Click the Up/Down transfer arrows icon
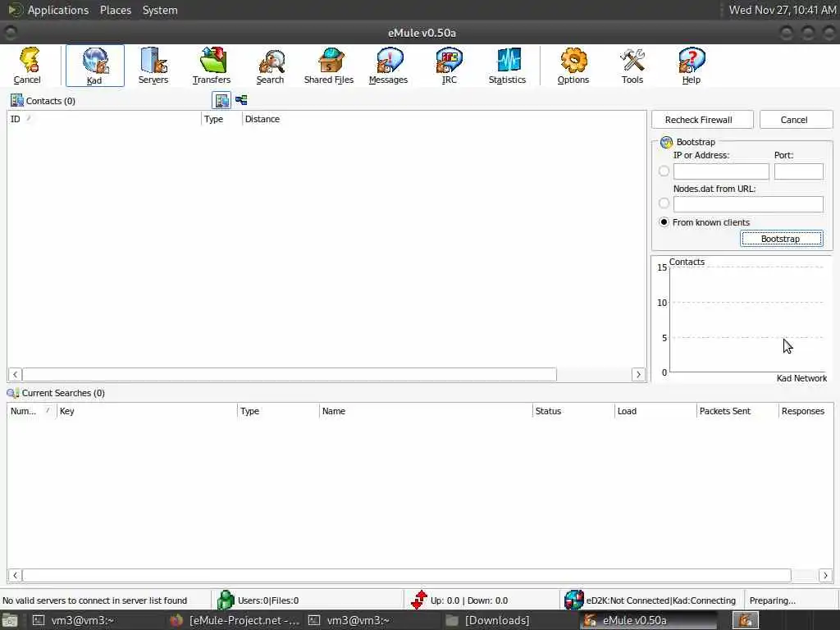The width and height of the screenshot is (840, 630). tap(419, 600)
